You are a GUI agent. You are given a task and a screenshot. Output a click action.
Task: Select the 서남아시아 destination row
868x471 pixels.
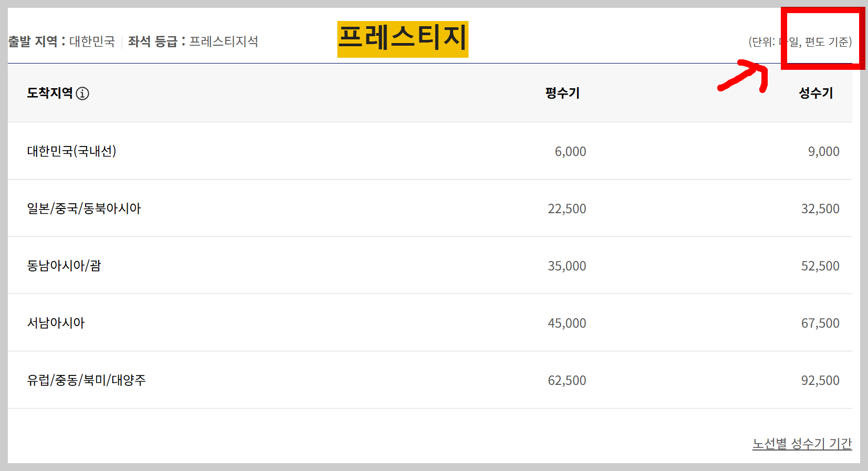(430, 323)
